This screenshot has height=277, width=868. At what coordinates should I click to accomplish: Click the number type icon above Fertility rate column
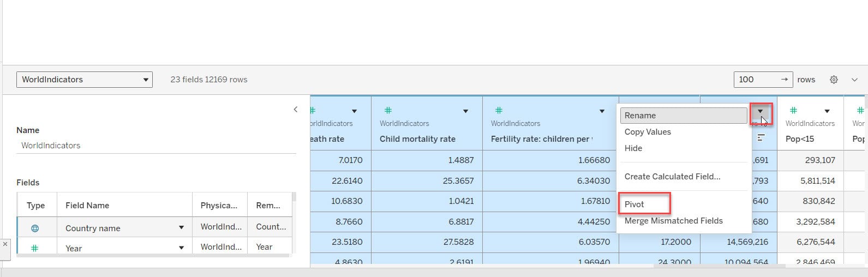pos(499,111)
